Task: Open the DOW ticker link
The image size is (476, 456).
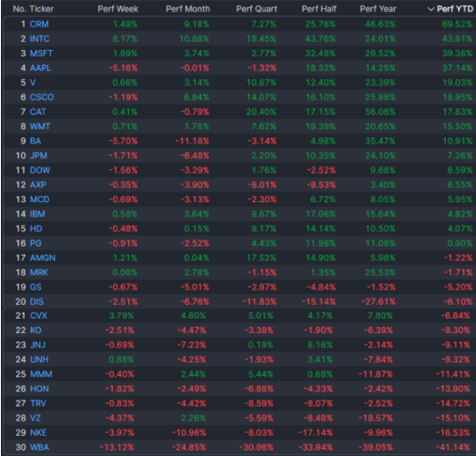Action: [x=40, y=170]
